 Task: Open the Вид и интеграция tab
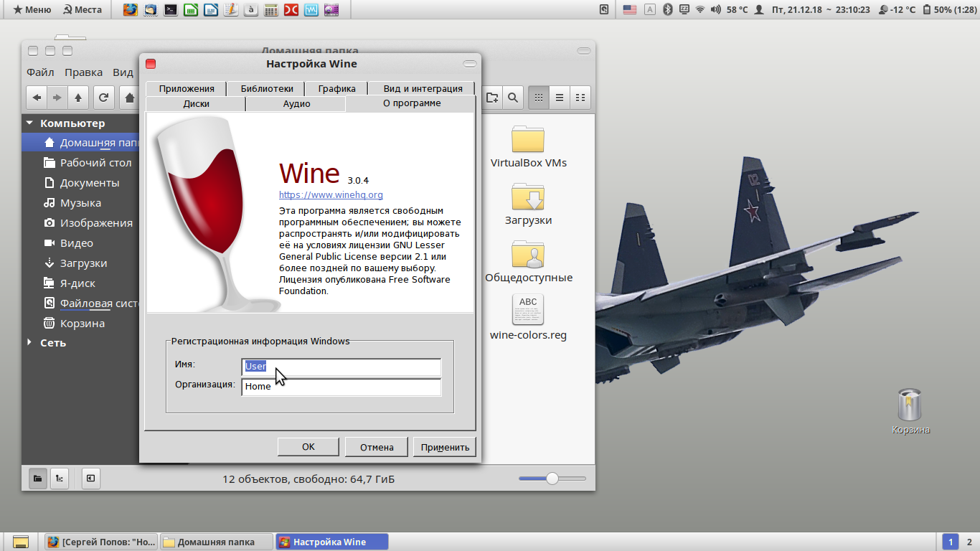point(423,88)
